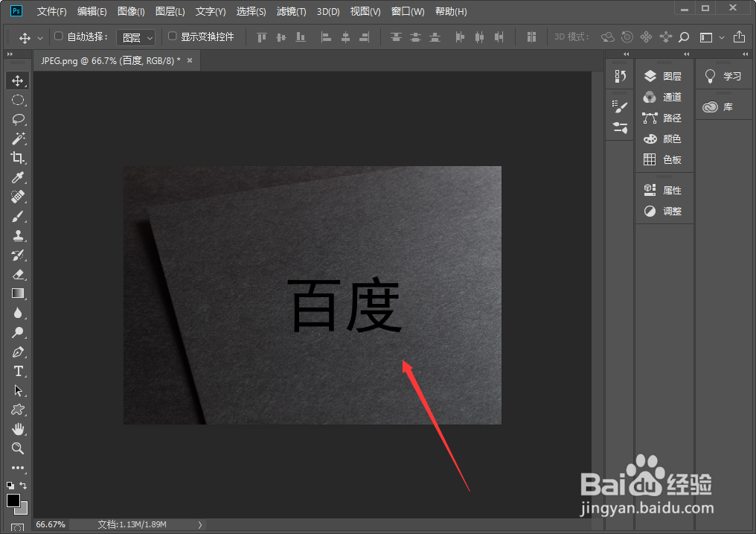Select the Custom Shape tool
Image resolution: width=756 pixels, height=534 pixels.
point(18,410)
